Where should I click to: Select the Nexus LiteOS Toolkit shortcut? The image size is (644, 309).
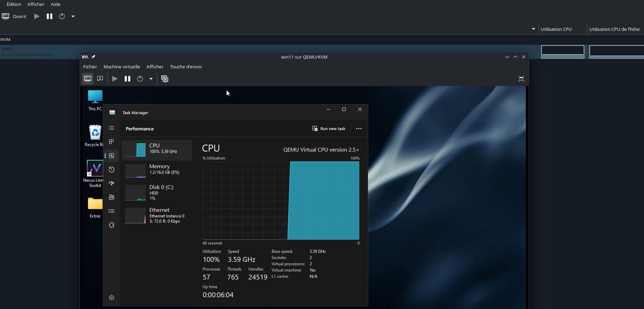point(95,174)
